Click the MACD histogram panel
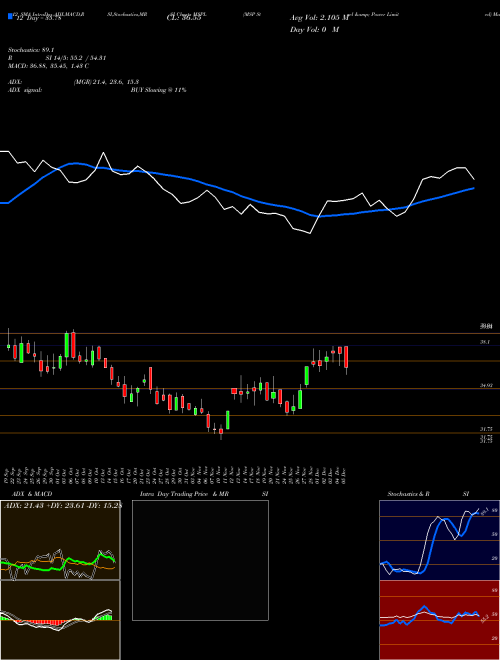The image size is (500, 660). [x=60, y=620]
